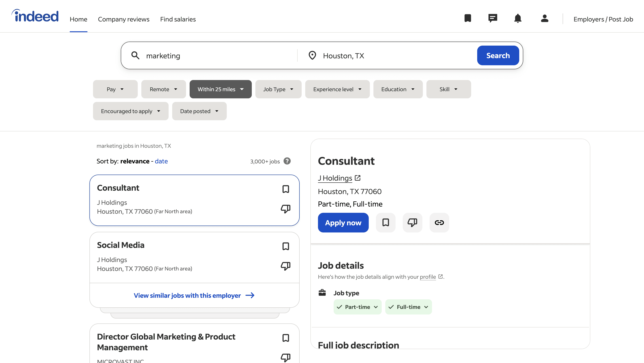Image resolution: width=644 pixels, height=363 pixels.
Task: Toggle the Full-time job type chip
Action: click(408, 307)
